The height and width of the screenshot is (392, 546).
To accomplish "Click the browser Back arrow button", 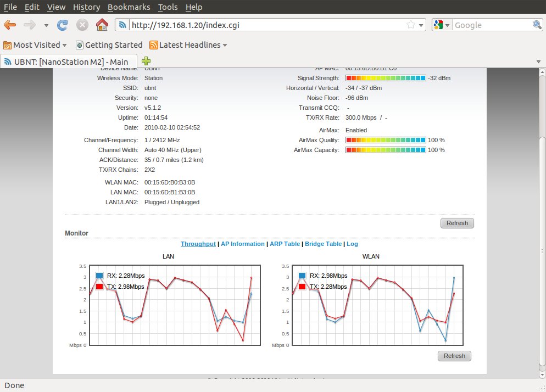I will click(x=10, y=25).
